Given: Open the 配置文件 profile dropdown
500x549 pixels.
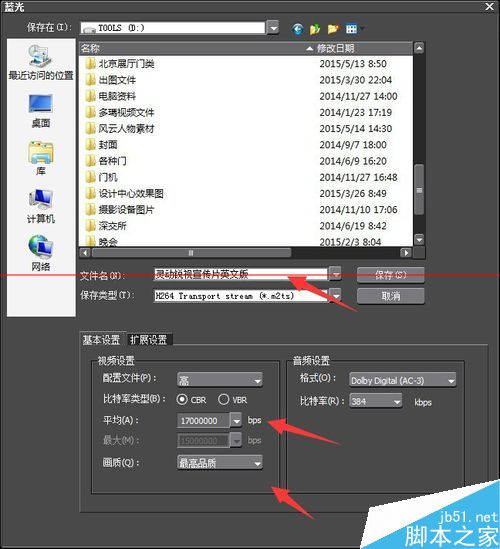Looking at the screenshot, I should (x=220, y=380).
